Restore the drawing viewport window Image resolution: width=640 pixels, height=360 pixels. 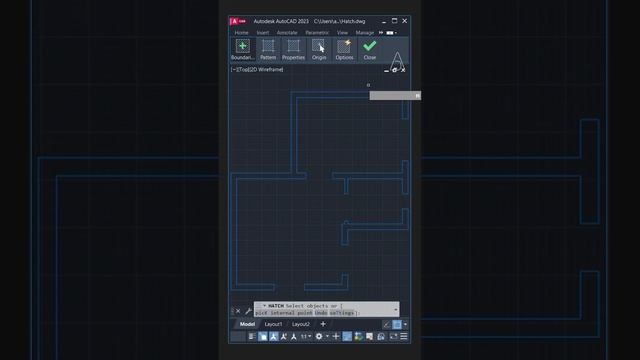point(394,70)
